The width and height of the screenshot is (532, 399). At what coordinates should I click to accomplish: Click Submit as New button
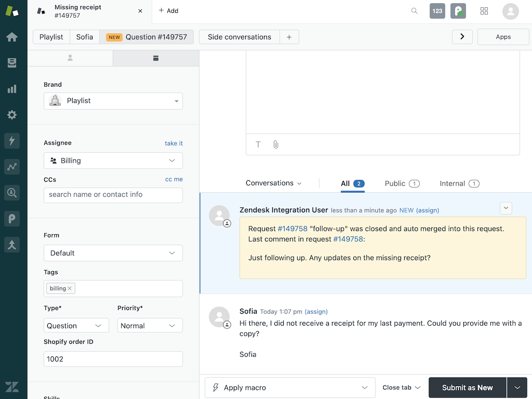(468, 388)
